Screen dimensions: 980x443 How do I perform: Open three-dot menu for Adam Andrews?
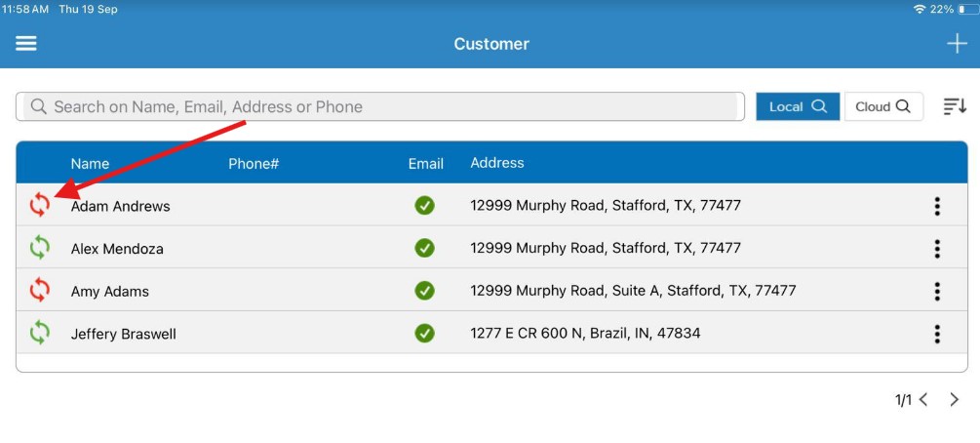click(x=937, y=206)
